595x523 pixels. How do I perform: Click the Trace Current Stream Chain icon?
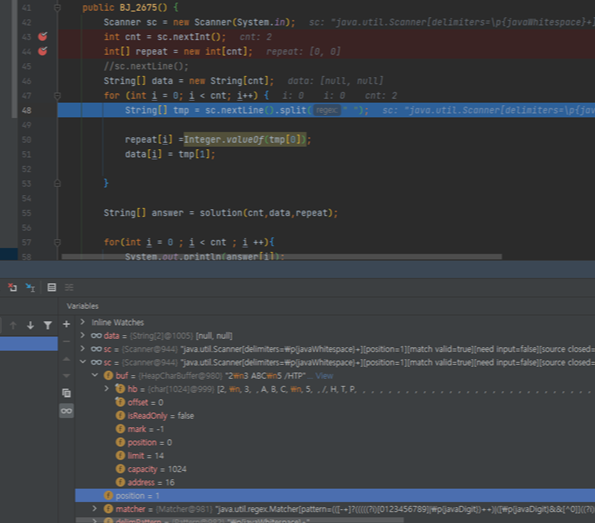click(69, 287)
